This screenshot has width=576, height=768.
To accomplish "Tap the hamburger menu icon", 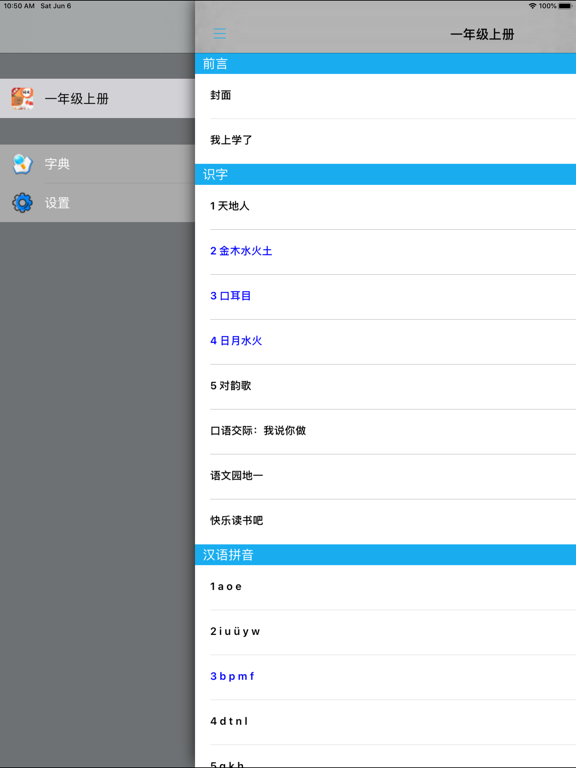I will [x=219, y=33].
